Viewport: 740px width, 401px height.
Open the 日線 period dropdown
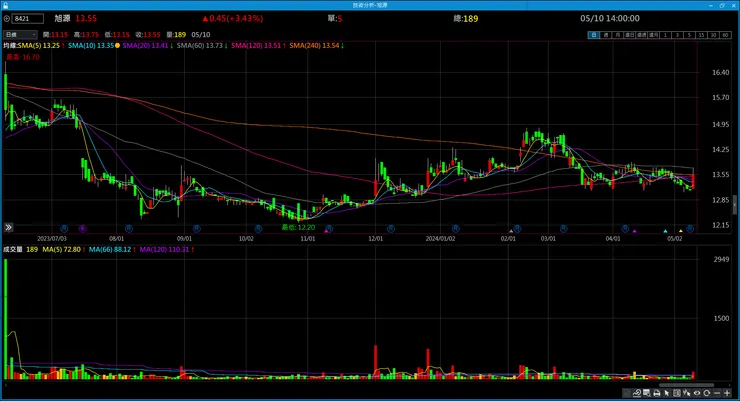pos(20,34)
